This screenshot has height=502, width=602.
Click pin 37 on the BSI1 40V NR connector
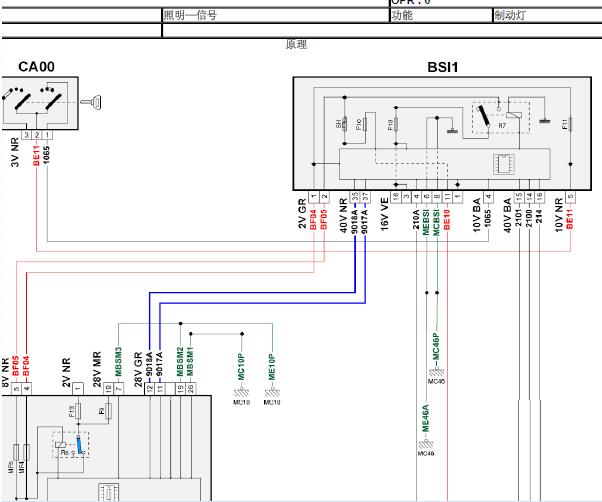(x=365, y=197)
